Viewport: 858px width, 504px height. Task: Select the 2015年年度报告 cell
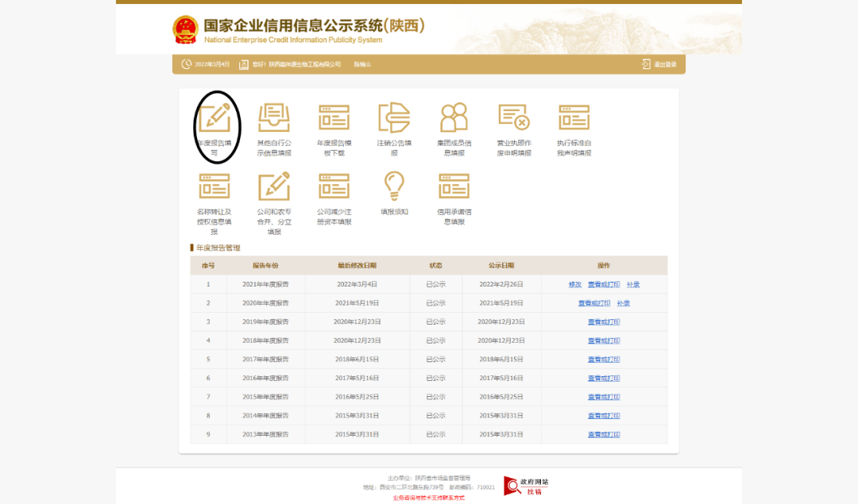pyautogui.click(x=265, y=397)
